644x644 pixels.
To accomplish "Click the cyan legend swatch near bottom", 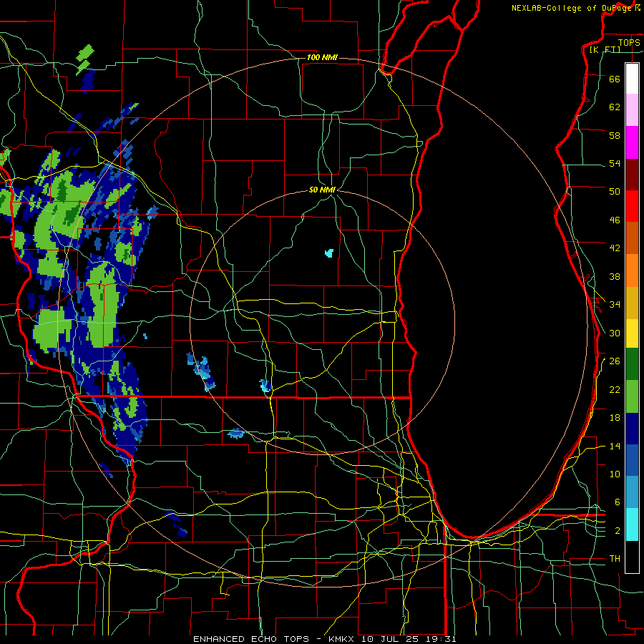I will (632, 525).
